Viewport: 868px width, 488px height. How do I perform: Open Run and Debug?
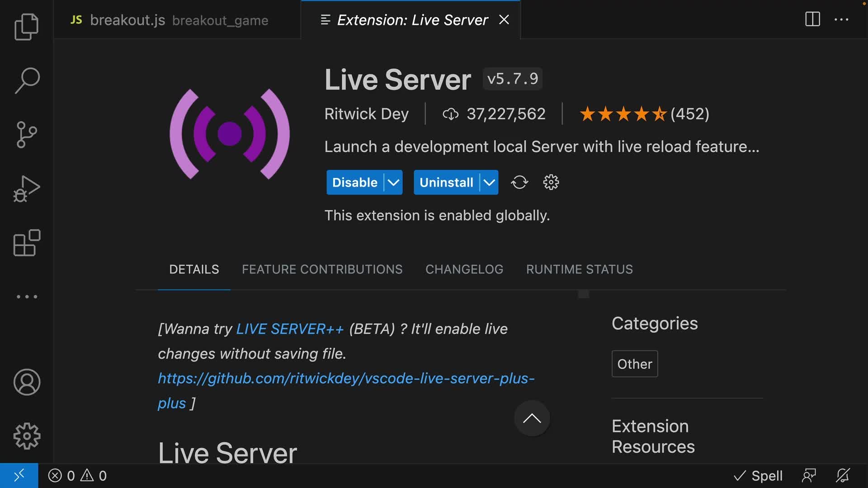[x=26, y=188]
